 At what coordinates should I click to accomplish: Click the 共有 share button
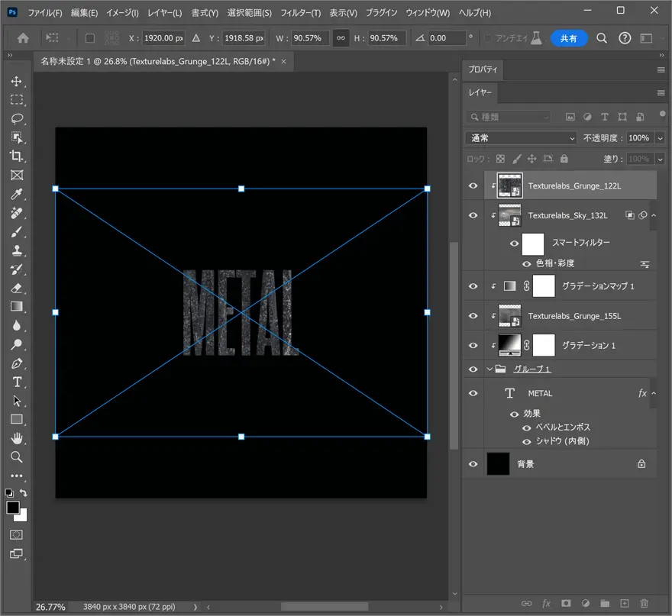(x=569, y=39)
